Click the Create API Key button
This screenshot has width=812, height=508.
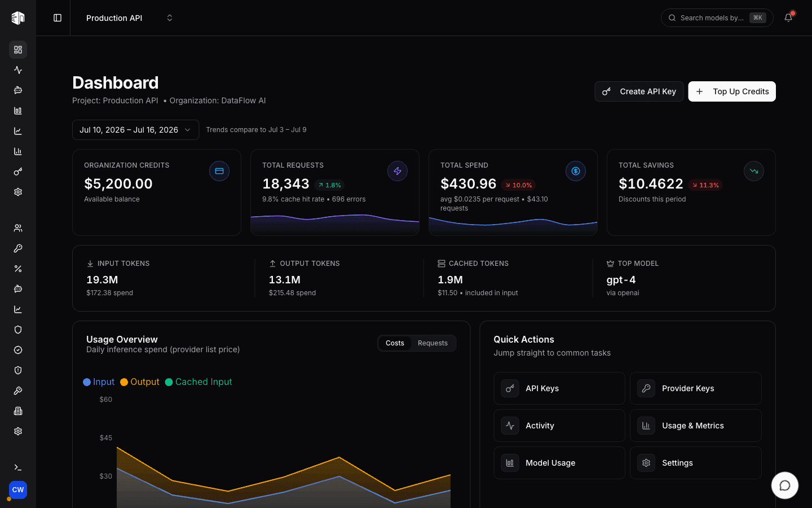(x=639, y=91)
